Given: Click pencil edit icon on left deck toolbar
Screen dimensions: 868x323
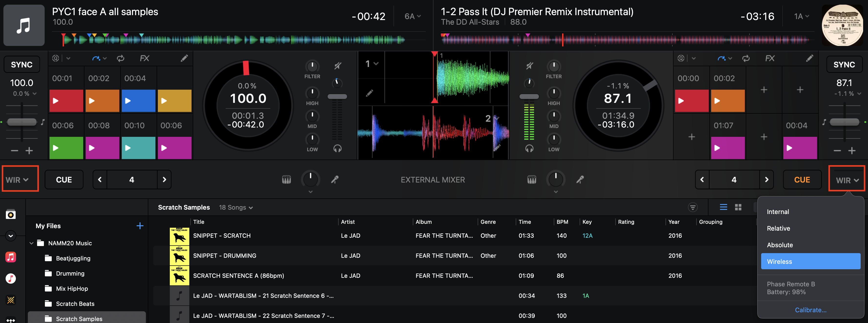Looking at the screenshot, I should [184, 58].
